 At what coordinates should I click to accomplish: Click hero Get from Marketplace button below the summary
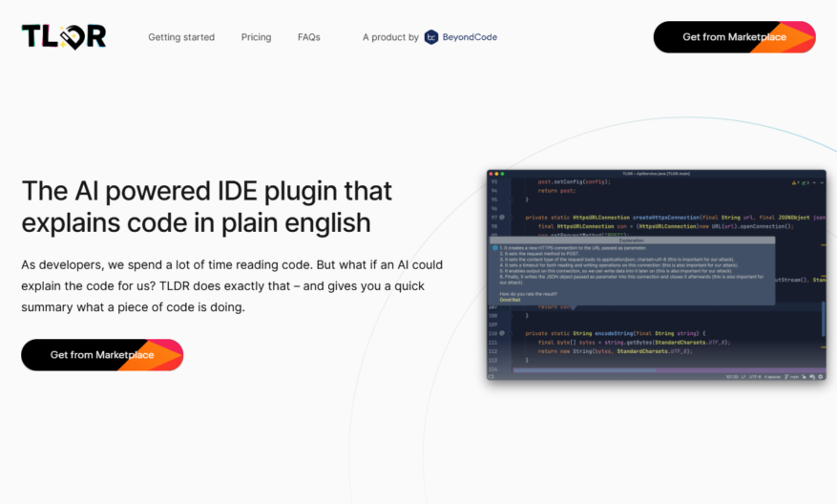102,355
